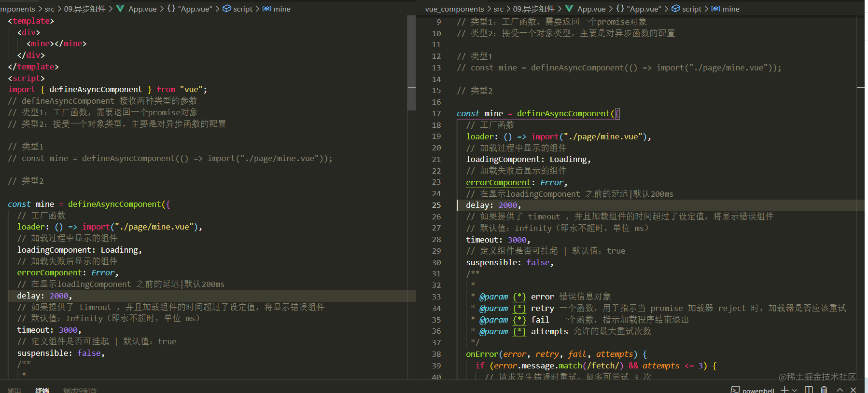
Task: Open src in left breadcrumb
Action: (x=50, y=9)
